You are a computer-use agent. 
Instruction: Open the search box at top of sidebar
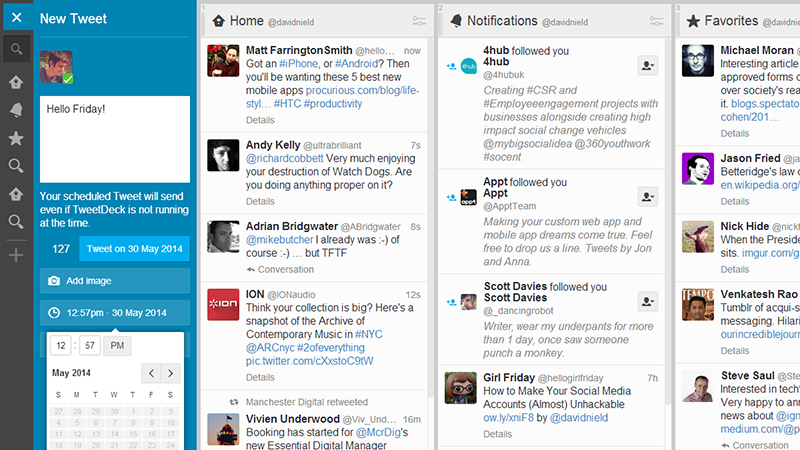16,49
